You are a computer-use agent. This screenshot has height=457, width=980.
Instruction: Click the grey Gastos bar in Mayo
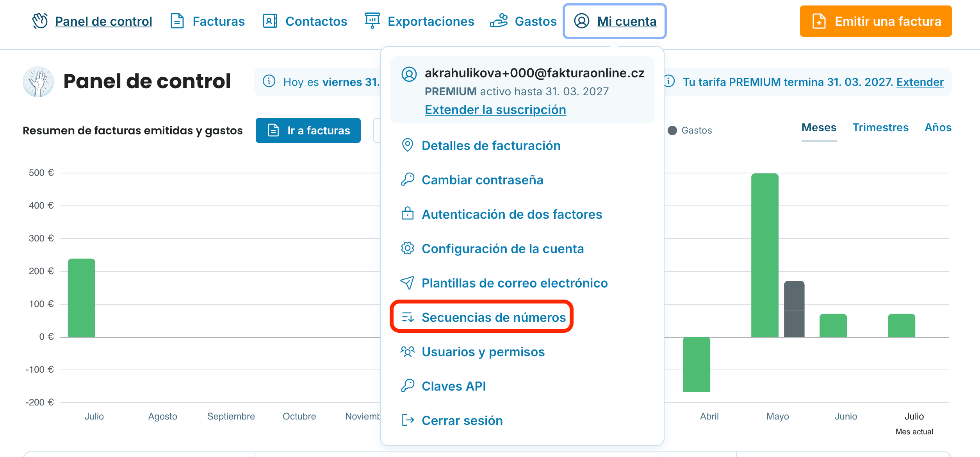coord(794,309)
